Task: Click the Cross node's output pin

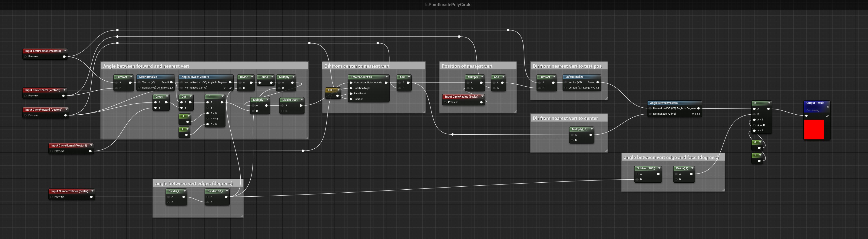Action: (x=166, y=102)
